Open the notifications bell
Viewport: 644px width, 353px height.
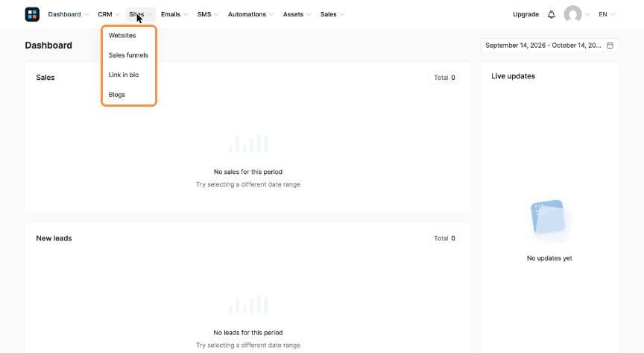551,14
